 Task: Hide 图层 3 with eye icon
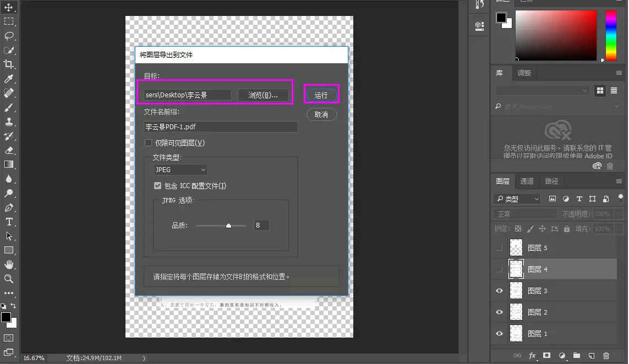pyautogui.click(x=499, y=291)
